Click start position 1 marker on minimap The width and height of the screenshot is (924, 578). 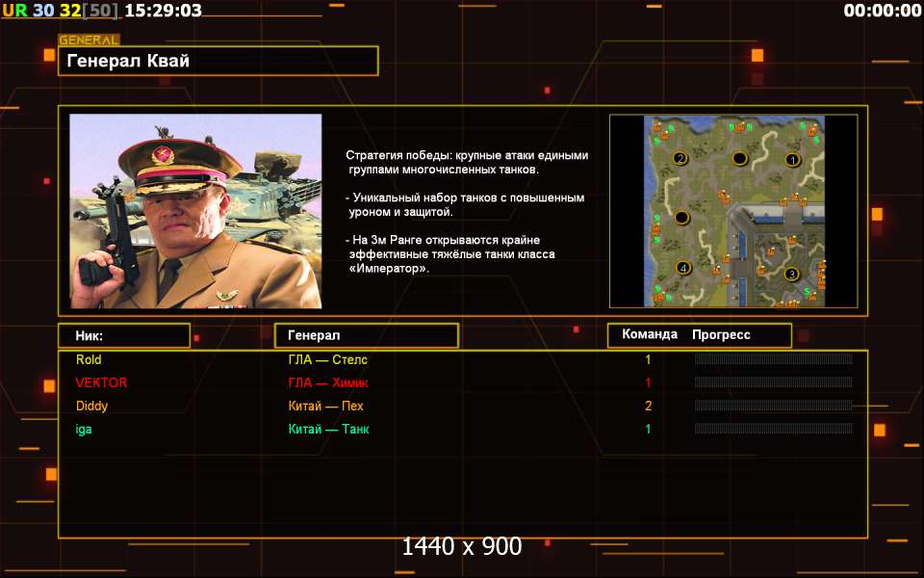(792, 159)
